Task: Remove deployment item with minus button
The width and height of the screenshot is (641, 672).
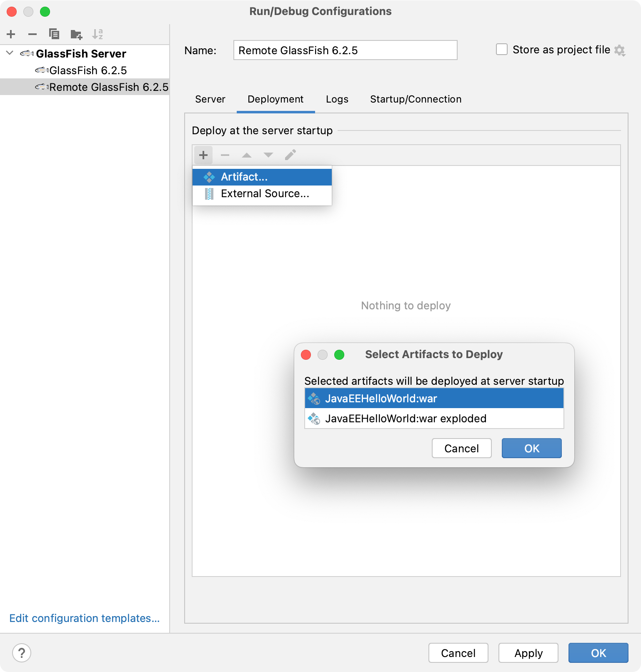Action: 225,155
